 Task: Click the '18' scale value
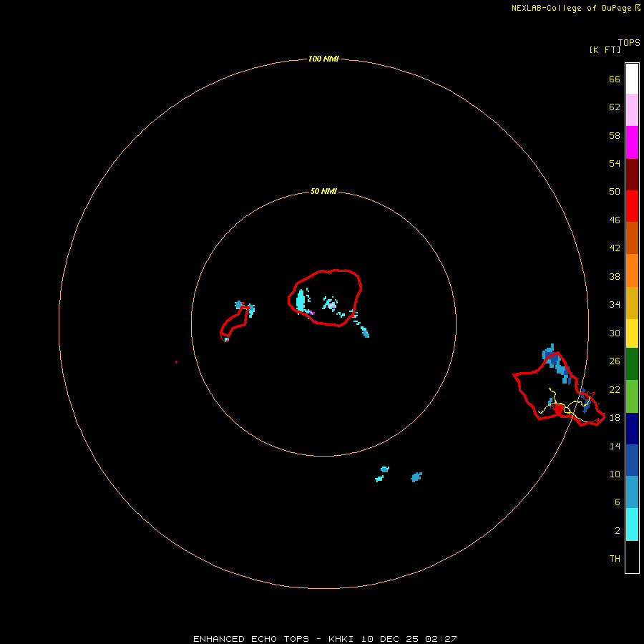pos(615,417)
